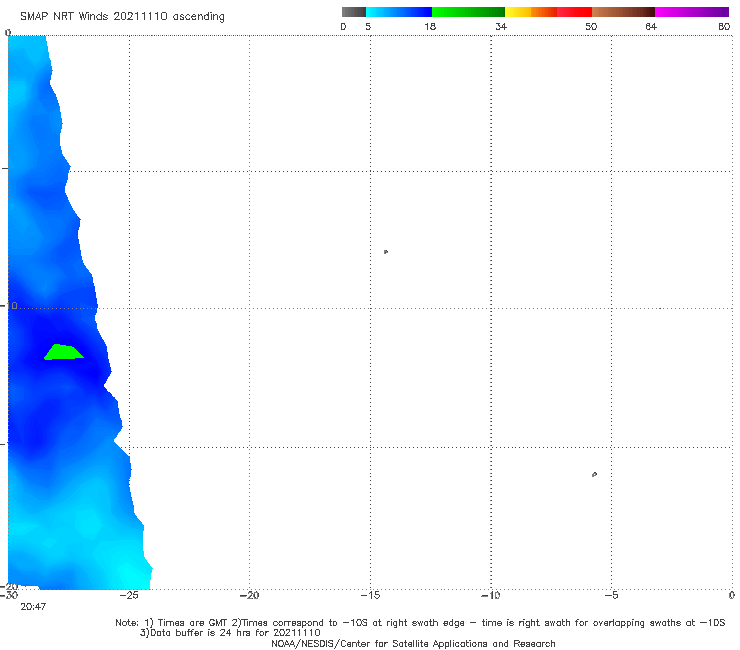The width and height of the screenshot is (740, 650).
Task: Click the small island marker near -15 longitude
Action: coord(386,252)
